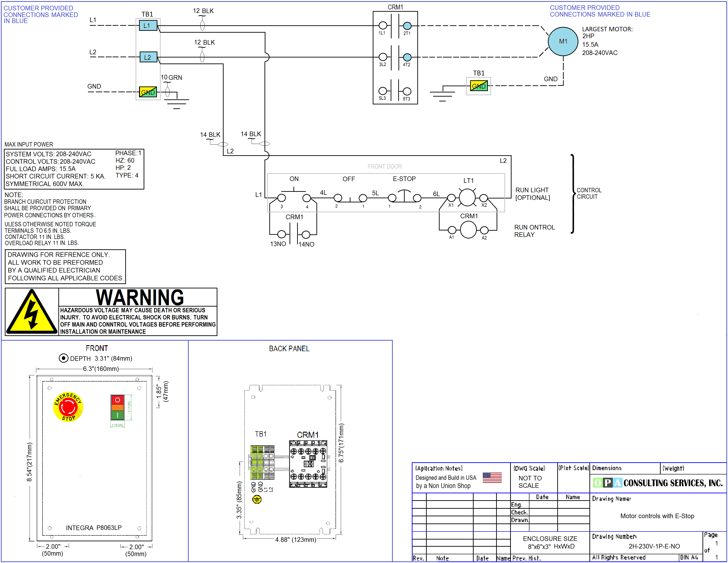Click the 2T1 contact terminal on CRM1
Screen dimensions: 728x563
(407, 26)
